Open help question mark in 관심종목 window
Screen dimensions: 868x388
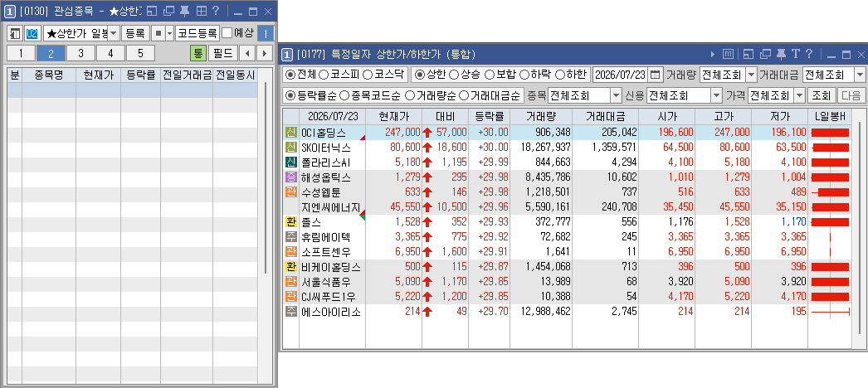[x=216, y=11]
